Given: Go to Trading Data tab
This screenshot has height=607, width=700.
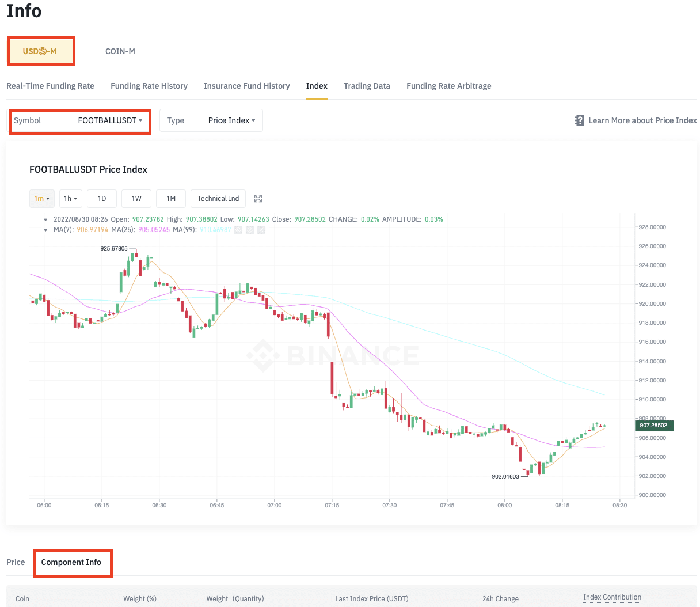Looking at the screenshot, I should (x=367, y=86).
